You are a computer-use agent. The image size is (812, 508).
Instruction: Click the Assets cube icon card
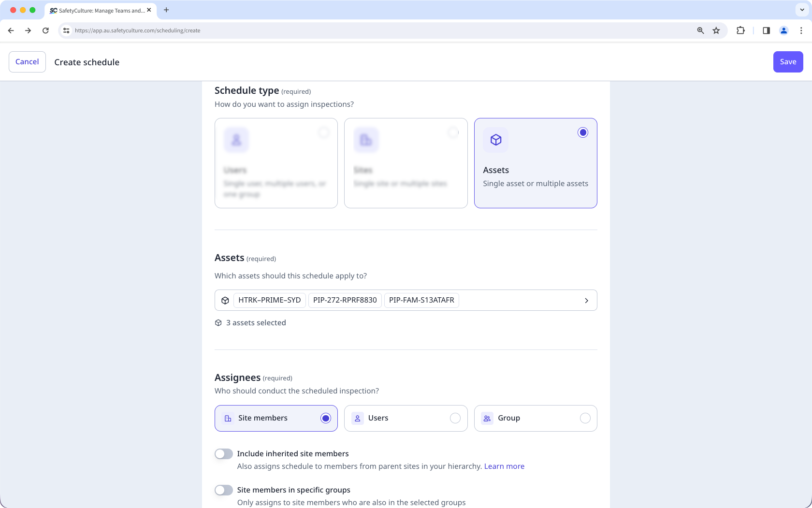[496, 140]
